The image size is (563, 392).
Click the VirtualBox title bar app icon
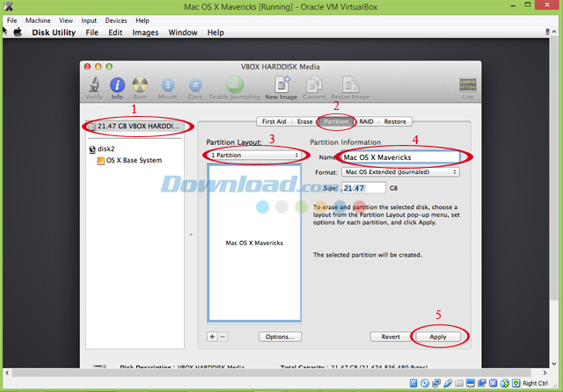pos(8,6)
